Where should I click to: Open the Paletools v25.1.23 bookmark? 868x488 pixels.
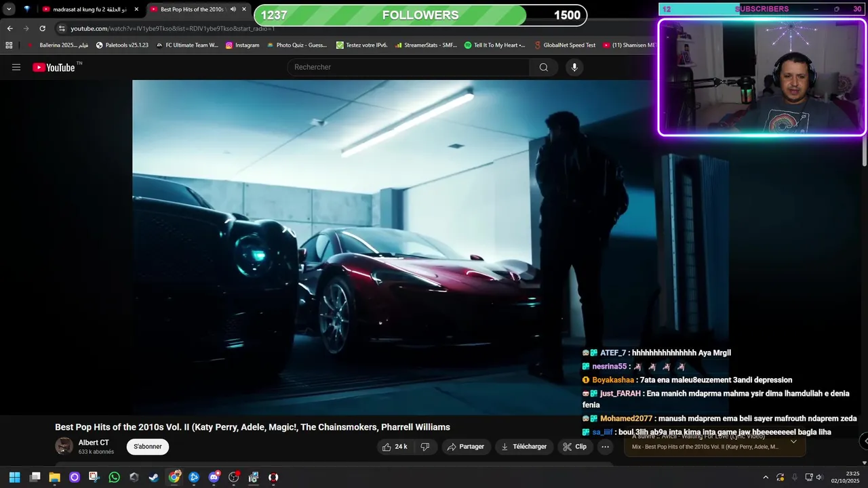122,45
